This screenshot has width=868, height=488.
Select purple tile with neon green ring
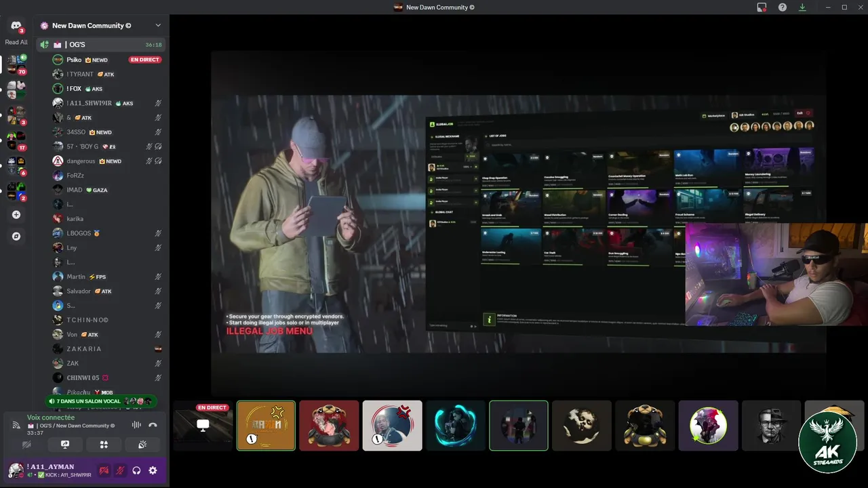[708, 426]
